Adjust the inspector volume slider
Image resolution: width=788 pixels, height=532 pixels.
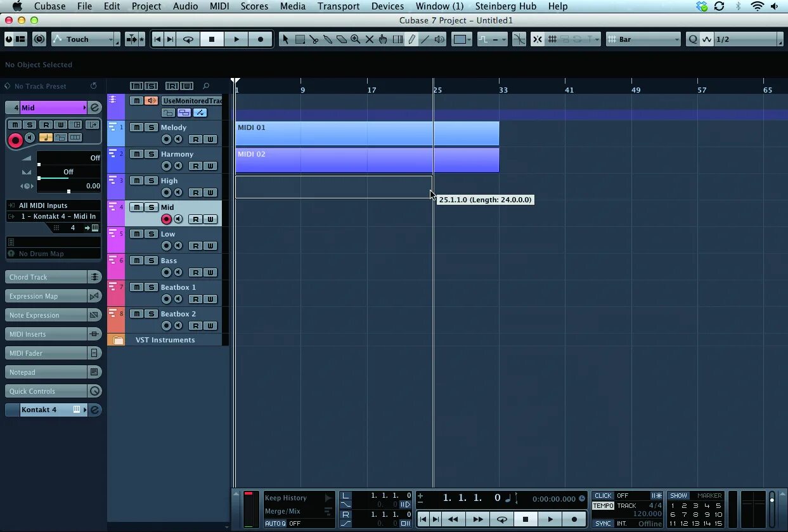click(68, 158)
